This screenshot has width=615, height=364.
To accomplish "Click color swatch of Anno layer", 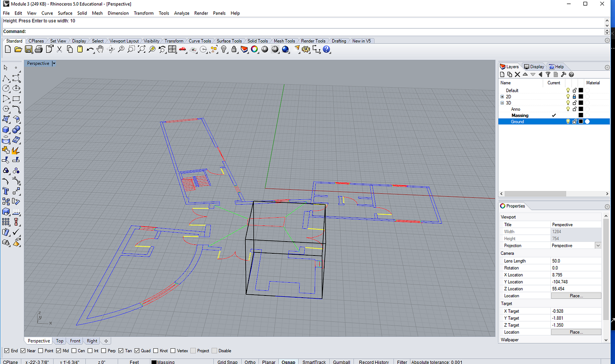I will click(x=581, y=109).
